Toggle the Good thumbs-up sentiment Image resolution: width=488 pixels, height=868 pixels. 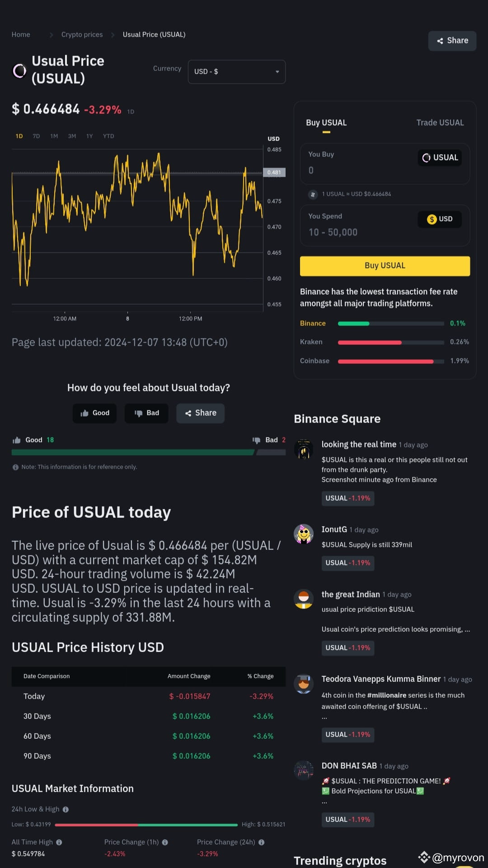click(x=94, y=413)
